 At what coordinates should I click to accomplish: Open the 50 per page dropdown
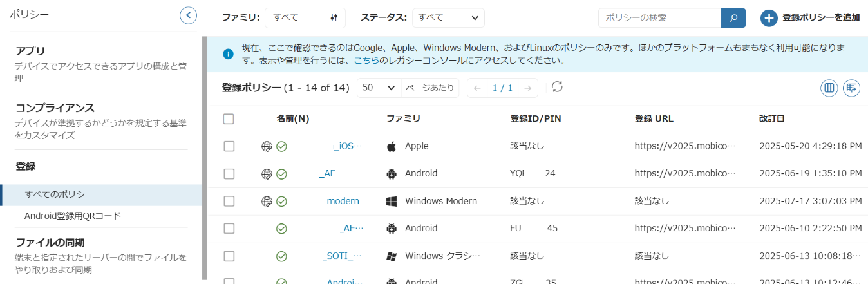(x=379, y=88)
